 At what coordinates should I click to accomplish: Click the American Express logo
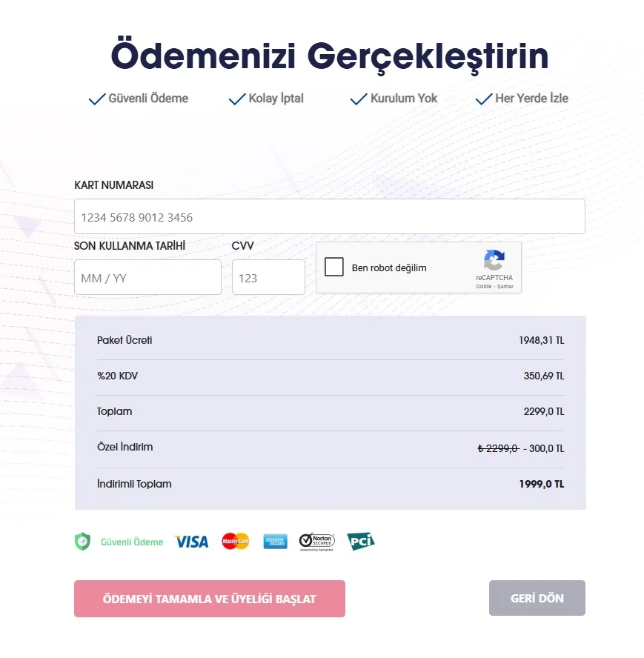pos(275,542)
